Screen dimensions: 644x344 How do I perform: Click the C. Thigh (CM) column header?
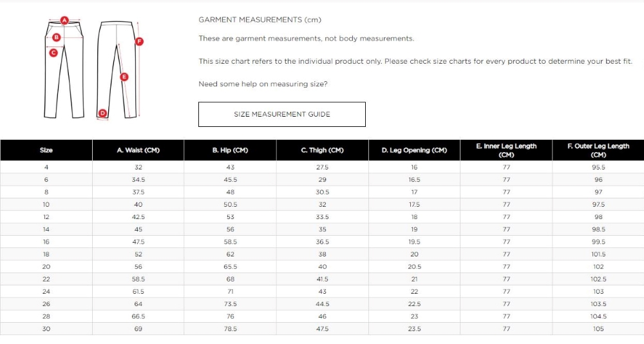322,150
